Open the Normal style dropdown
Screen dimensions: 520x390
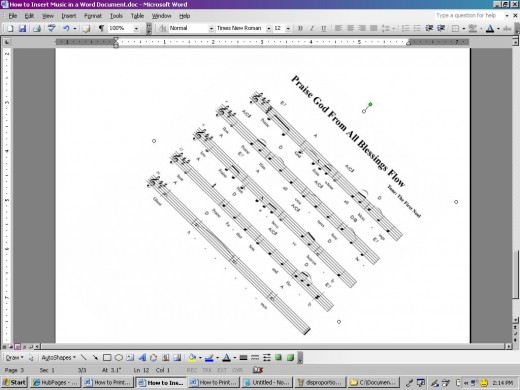click(x=211, y=28)
